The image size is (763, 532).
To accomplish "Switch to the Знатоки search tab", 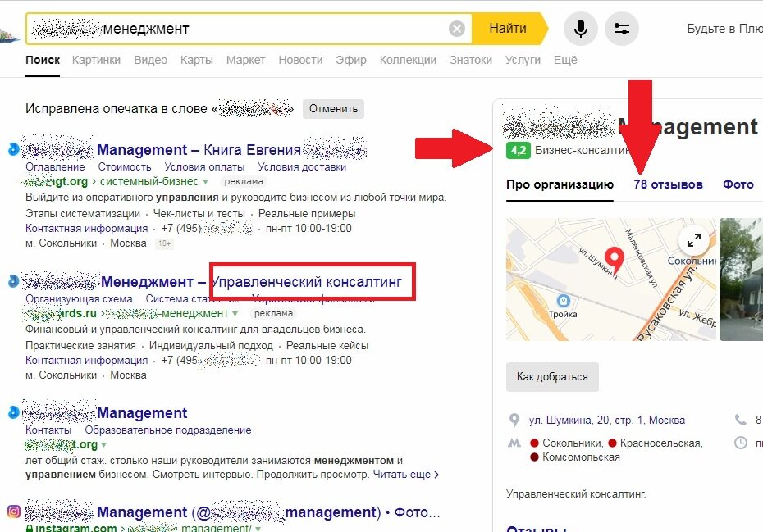I will (x=471, y=60).
